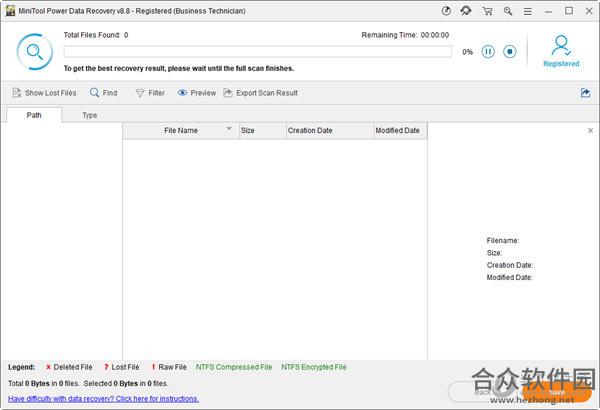Click the Raw File legend entry
Image resolution: width=600 pixels, height=410 pixels.
[x=169, y=367]
